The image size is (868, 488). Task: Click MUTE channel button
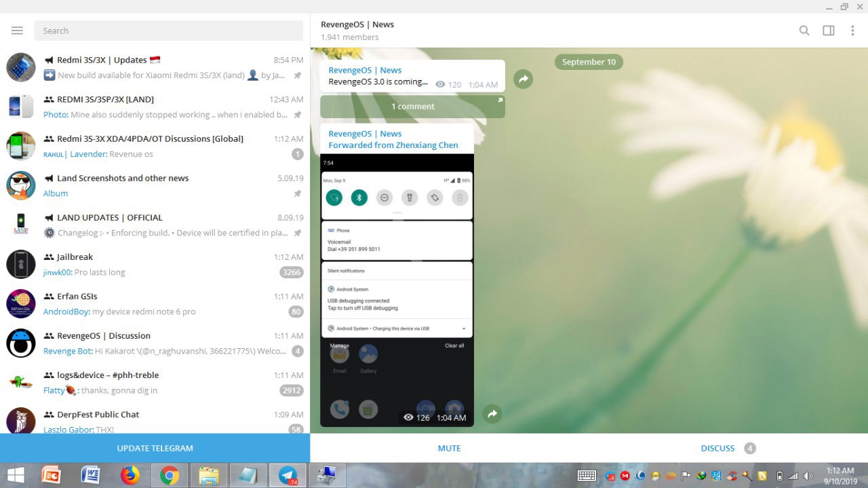coord(449,448)
